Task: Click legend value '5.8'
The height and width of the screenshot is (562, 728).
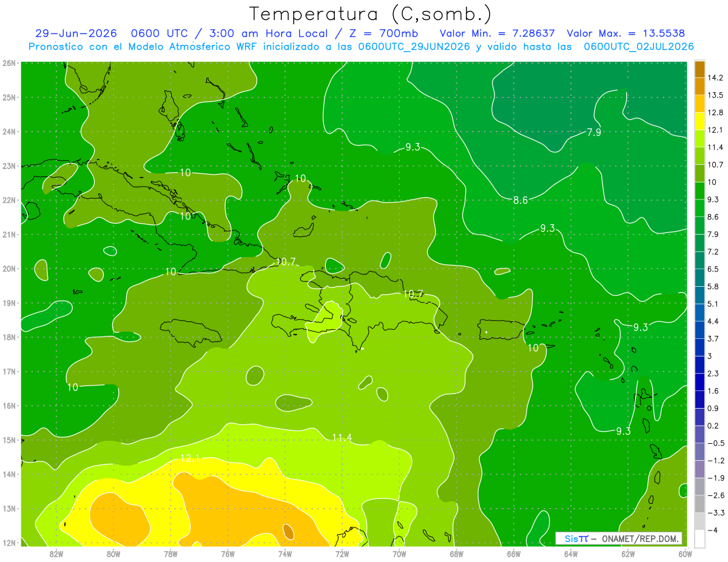Action: coord(713,287)
